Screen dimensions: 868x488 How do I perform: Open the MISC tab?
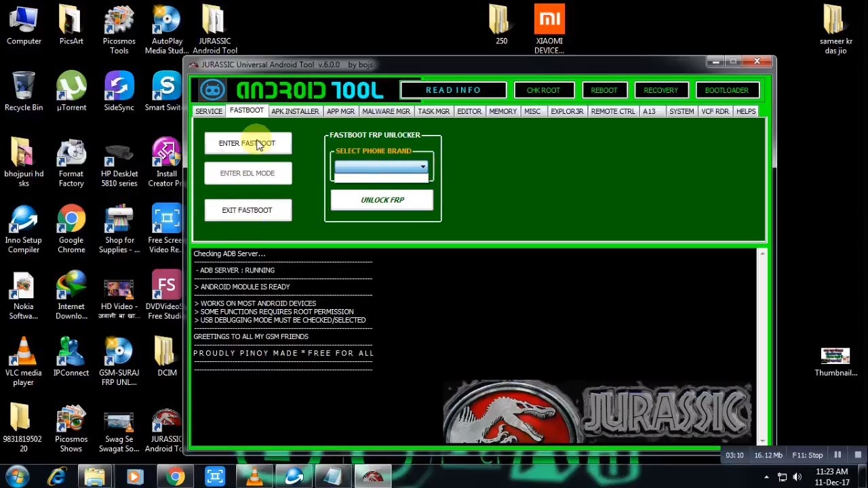(532, 111)
